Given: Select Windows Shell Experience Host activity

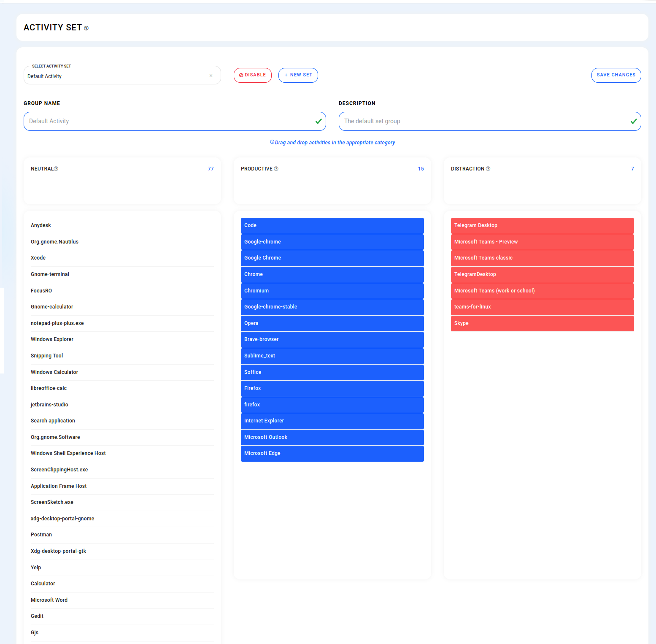Looking at the screenshot, I should tap(122, 453).
